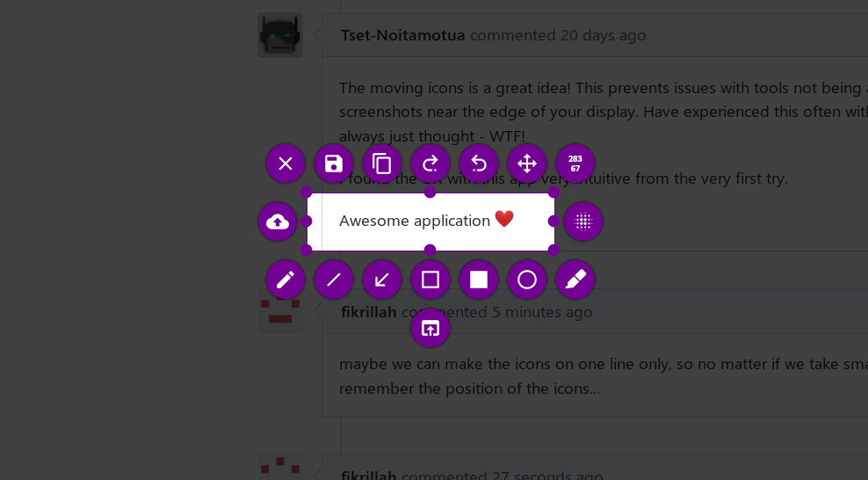The height and width of the screenshot is (480, 868).
Task: Click the red heart emoji
Action: 504,219
